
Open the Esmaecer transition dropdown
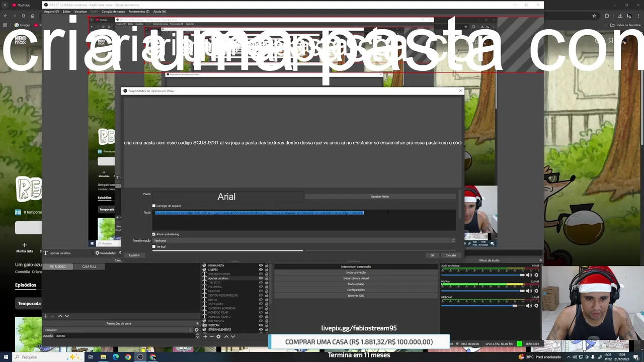click(118, 330)
